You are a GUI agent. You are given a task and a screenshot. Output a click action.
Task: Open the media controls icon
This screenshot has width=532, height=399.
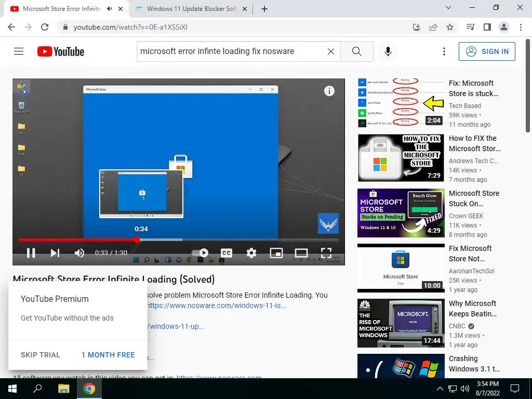pyautogui.click(x=470, y=27)
